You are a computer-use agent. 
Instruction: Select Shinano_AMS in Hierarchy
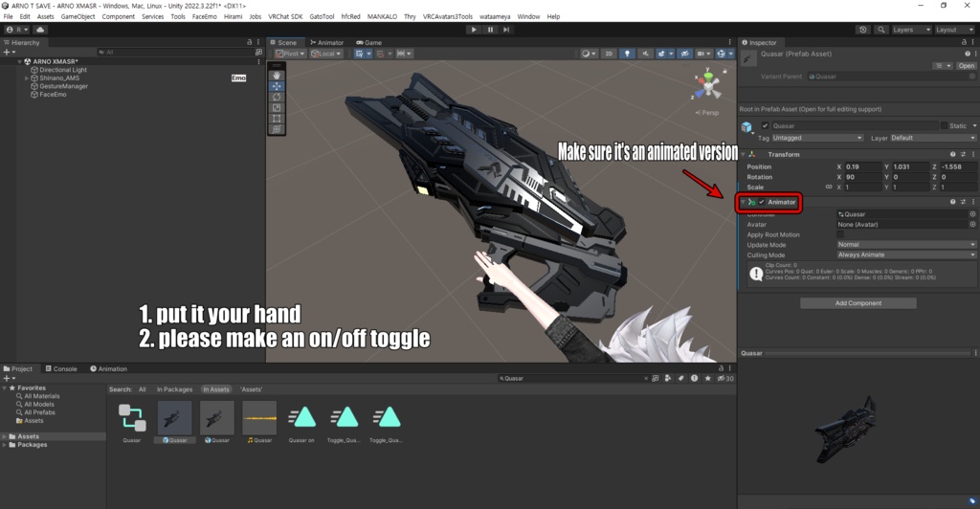tap(59, 78)
